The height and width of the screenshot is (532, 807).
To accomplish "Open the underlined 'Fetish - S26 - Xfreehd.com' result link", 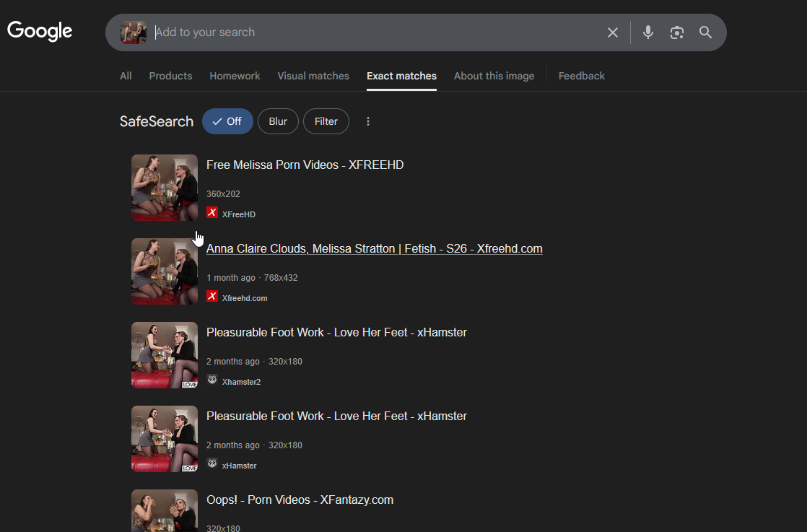I will (x=374, y=248).
